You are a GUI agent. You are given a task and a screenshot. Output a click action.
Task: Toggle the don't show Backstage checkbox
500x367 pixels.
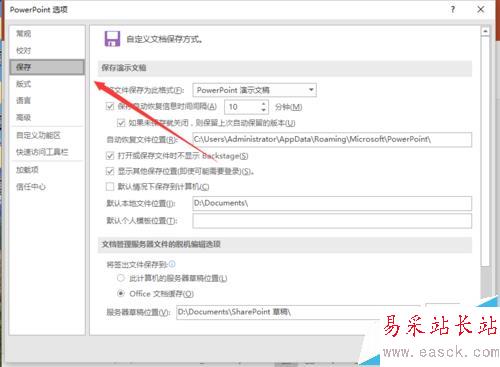tap(110, 155)
